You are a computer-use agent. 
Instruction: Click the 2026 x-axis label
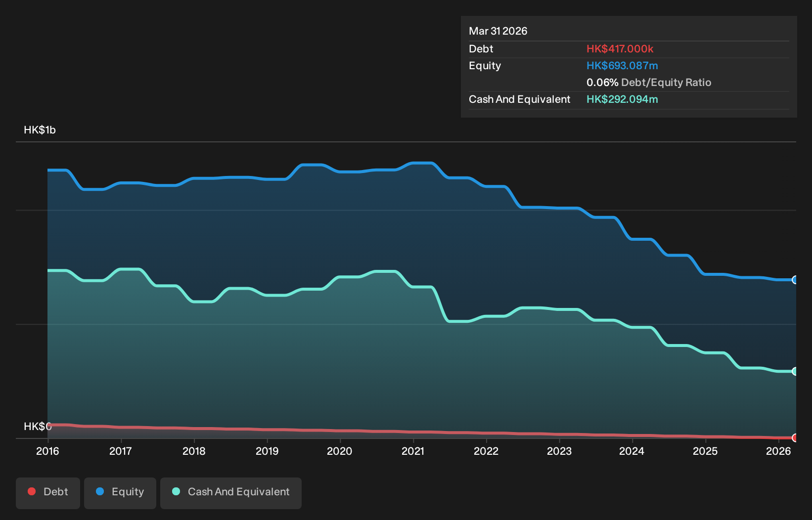click(778, 451)
